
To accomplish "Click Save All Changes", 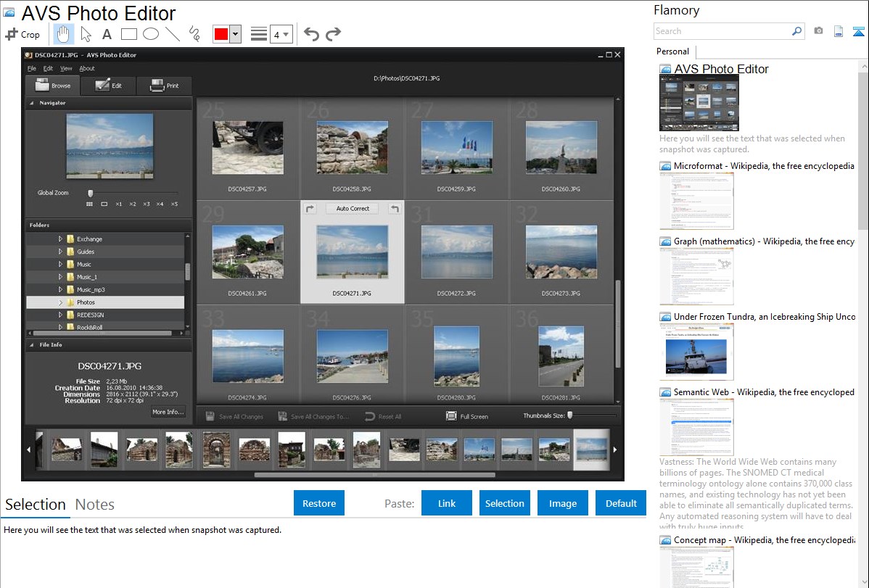I will click(x=234, y=417).
